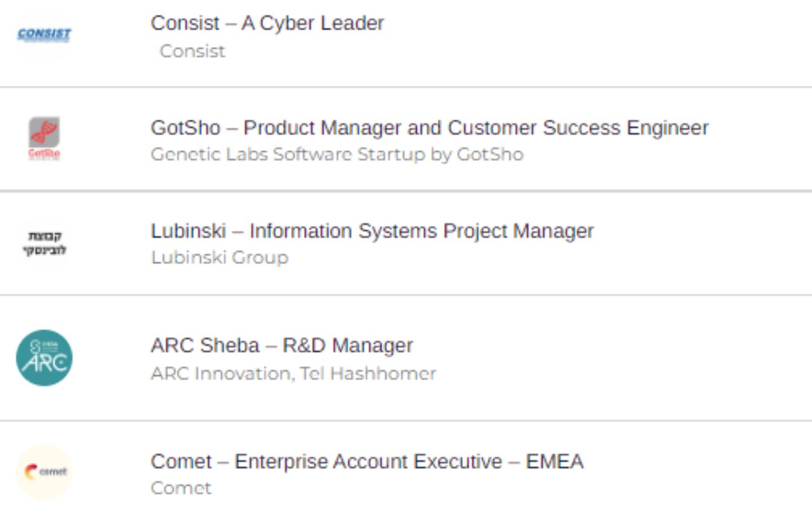Click the GotSho red DNA logo
Image resolution: width=812 pixels, height=508 pixels.
point(44,138)
